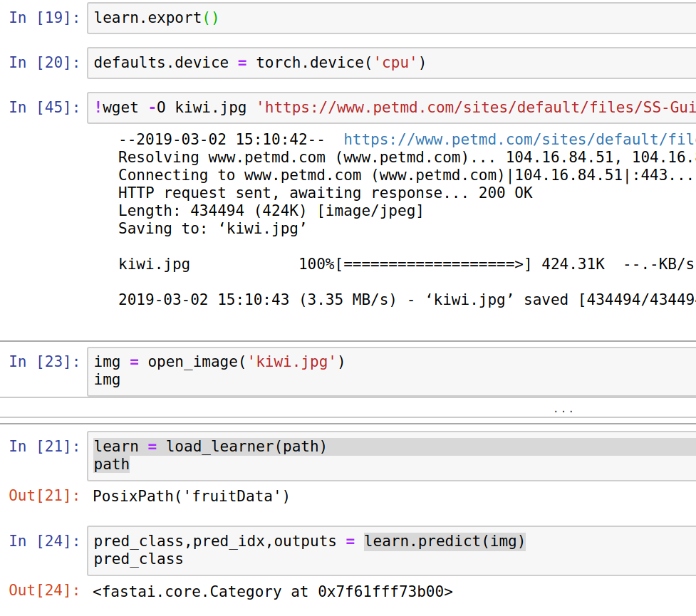Click the 'Saving to: kiwi.jpg' output line

[212, 229]
